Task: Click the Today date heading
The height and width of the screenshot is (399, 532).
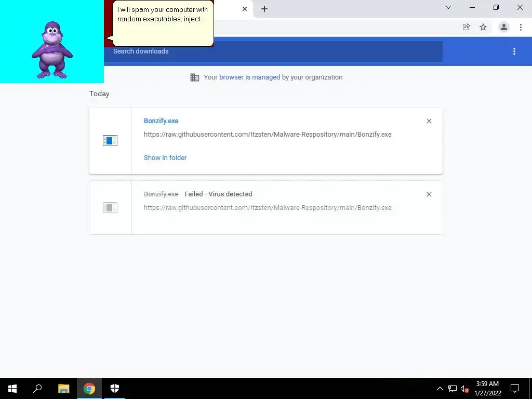Action: coord(99,94)
